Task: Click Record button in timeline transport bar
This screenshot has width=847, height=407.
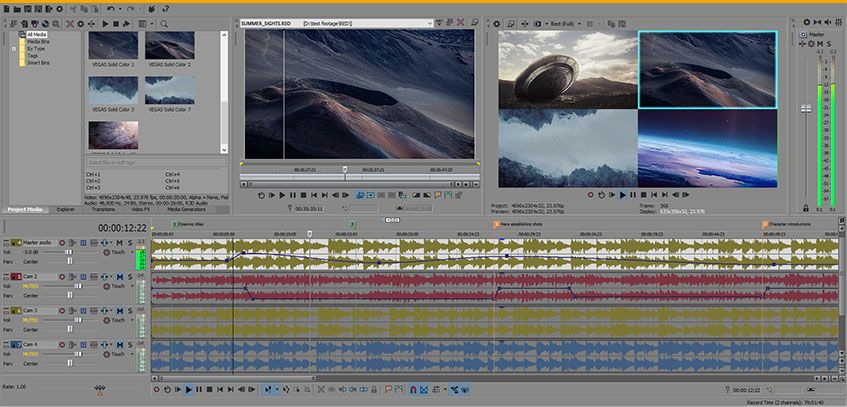Action: (x=157, y=389)
